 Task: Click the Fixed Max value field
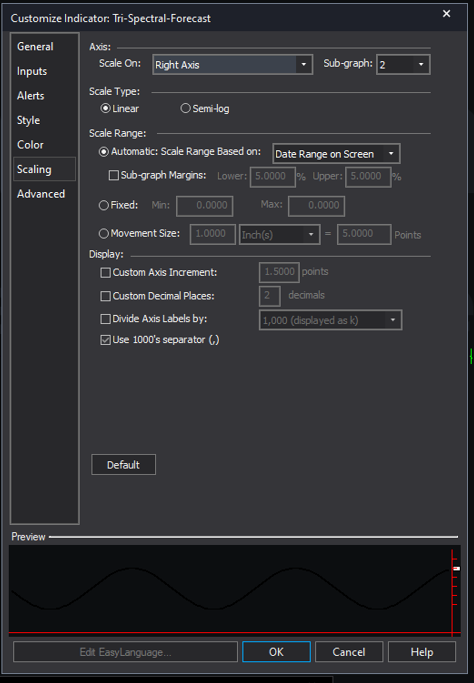316,206
